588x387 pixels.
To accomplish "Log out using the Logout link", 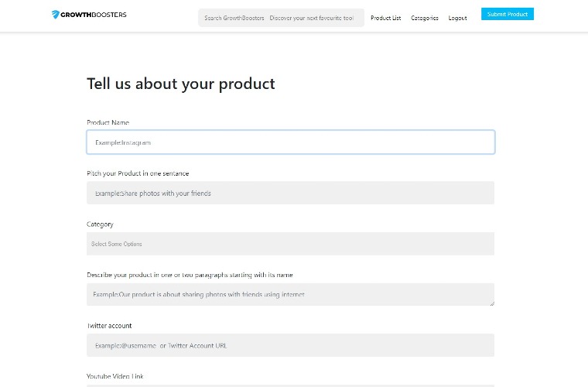I will [457, 18].
